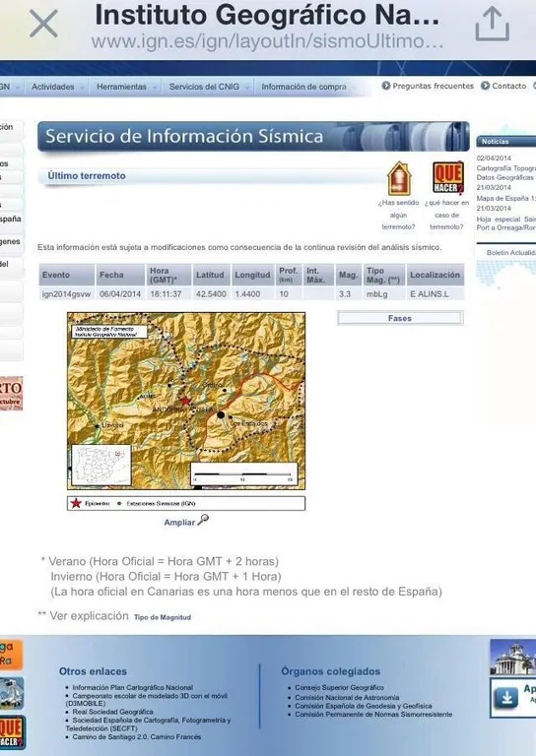Click the download arrow icon at bottom right
The height and width of the screenshot is (756, 536).
[x=506, y=698]
